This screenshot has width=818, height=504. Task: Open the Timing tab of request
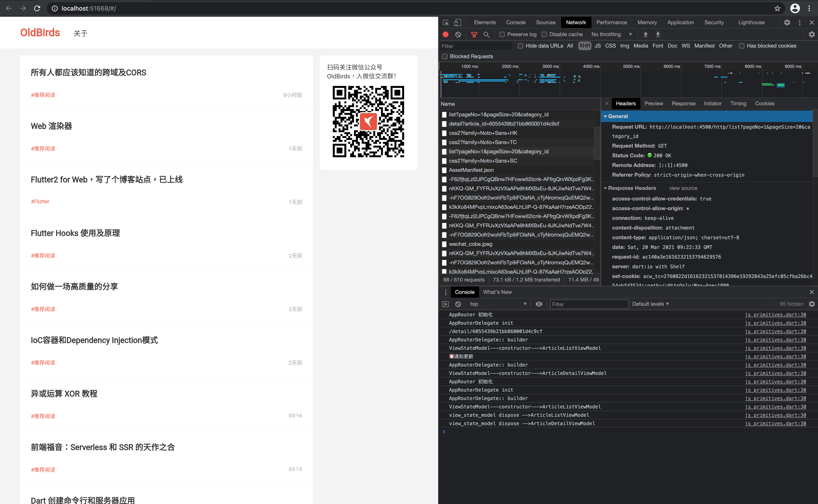coord(738,103)
